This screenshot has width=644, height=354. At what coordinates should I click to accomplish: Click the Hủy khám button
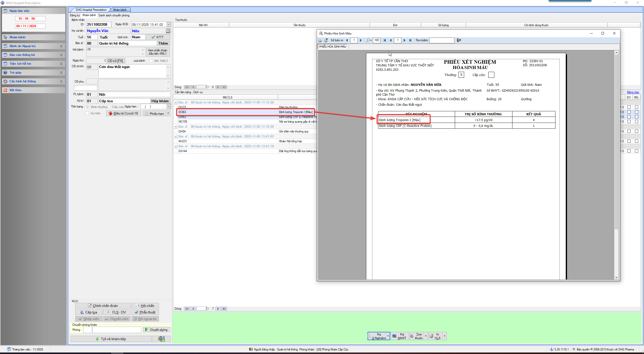coord(160,101)
